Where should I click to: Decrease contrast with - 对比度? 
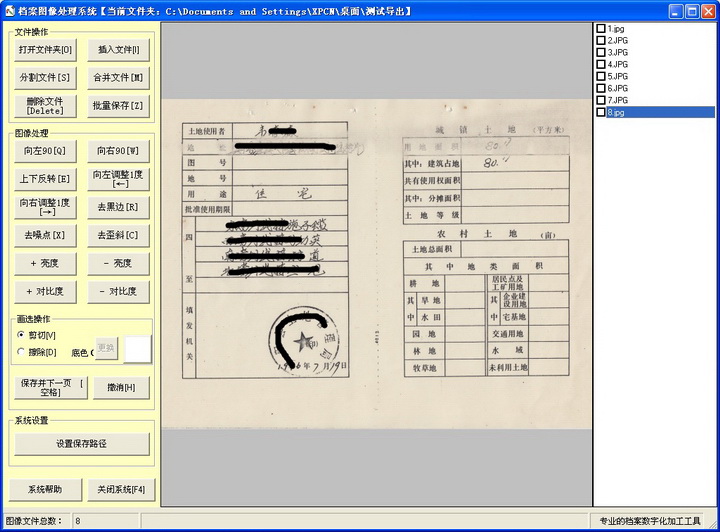click(118, 291)
